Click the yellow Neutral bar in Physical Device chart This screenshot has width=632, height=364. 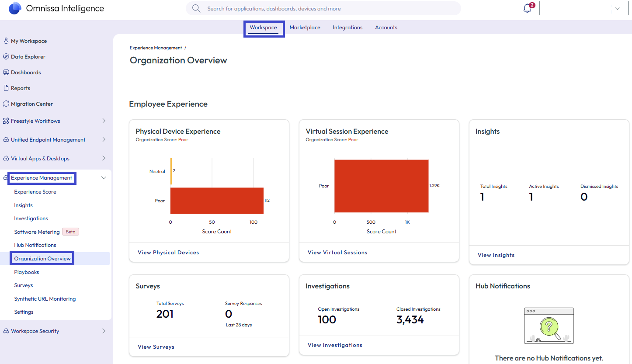pos(171,171)
